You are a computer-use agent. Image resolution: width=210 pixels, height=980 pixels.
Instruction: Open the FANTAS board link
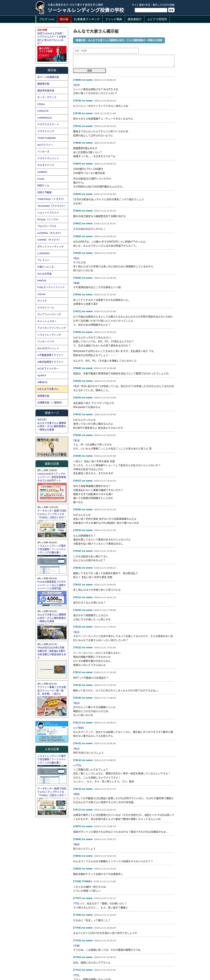click(x=52, y=281)
